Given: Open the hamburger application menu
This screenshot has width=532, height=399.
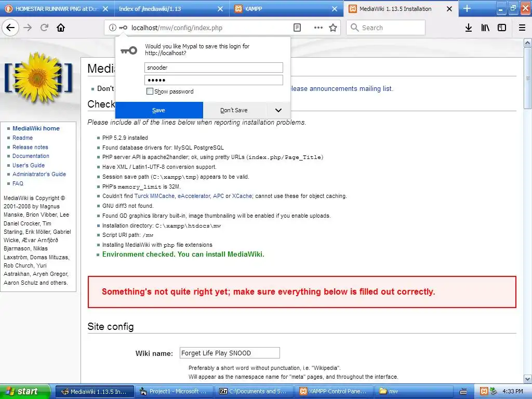Looking at the screenshot, I should pos(522,28).
